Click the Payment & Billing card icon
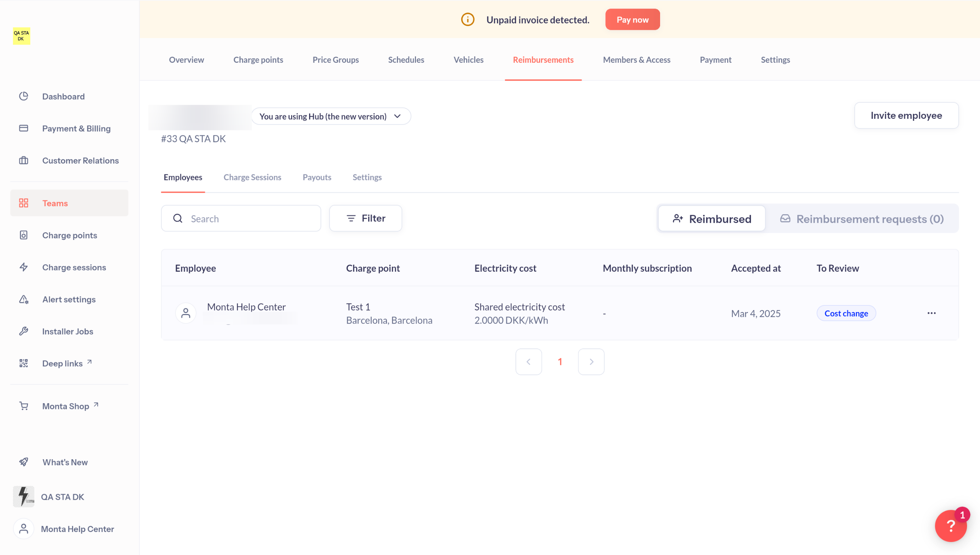 pyautogui.click(x=24, y=128)
